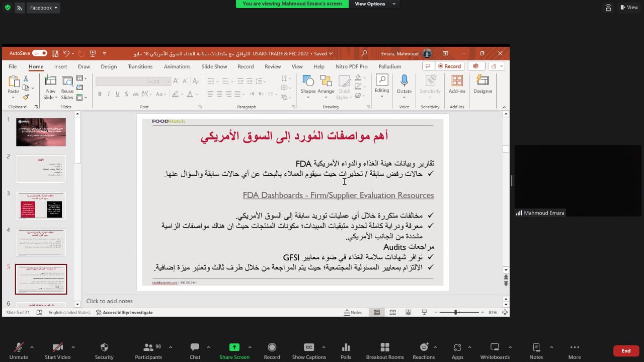Viewport: 644px width, 362px height.
Task: Switch to the Transitions ribbon tab
Action: [x=140, y=66]
